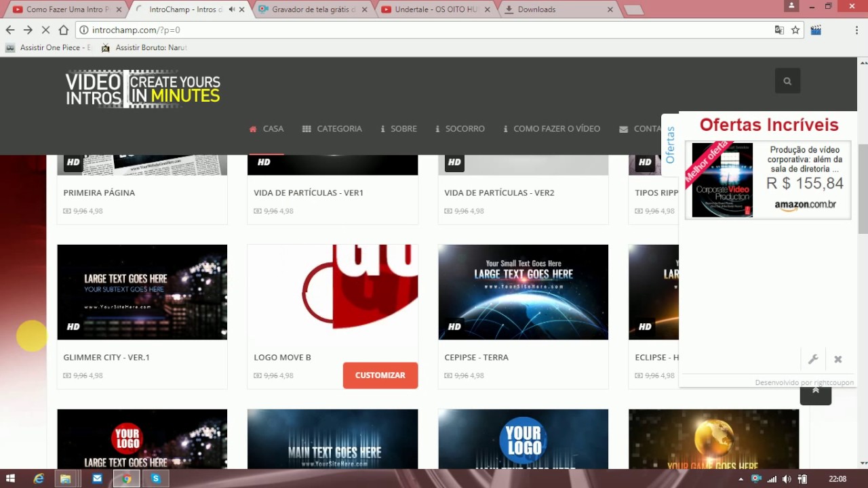Open the SOBRE menu item

point(399,129)
